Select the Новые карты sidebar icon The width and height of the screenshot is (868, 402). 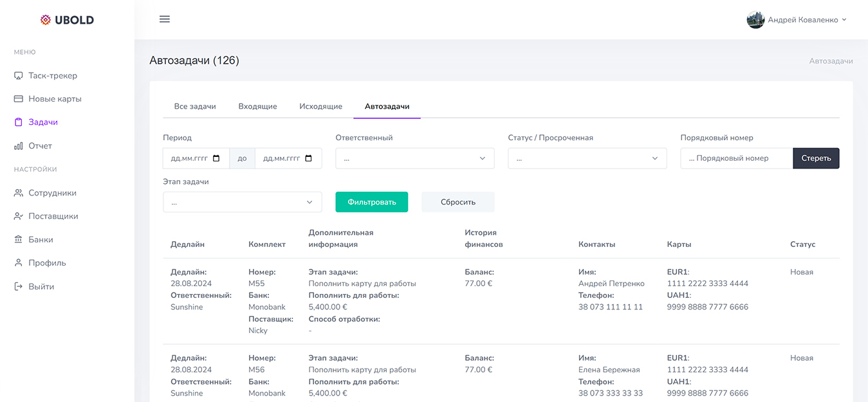pyautogui.click(x=17, y=98)
